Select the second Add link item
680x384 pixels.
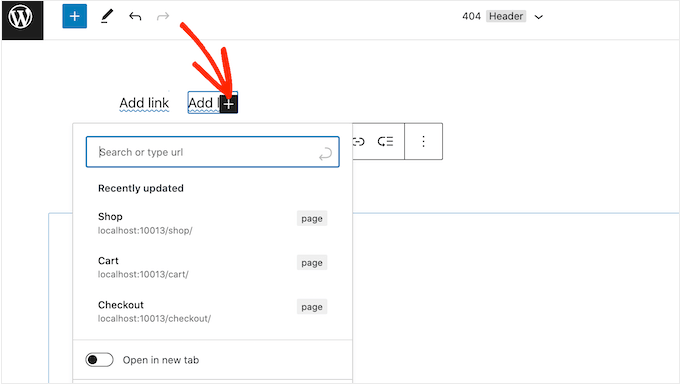pyautogui.click(x=204, y=103)
